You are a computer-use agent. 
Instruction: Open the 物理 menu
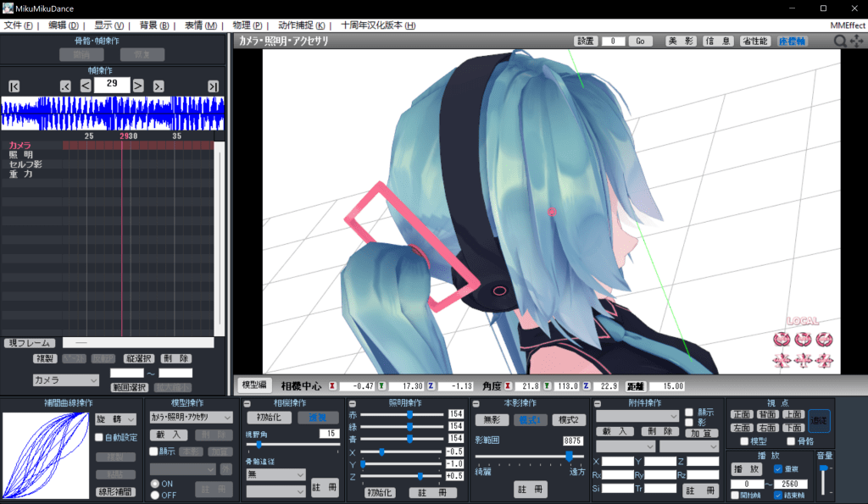(247, 25)
